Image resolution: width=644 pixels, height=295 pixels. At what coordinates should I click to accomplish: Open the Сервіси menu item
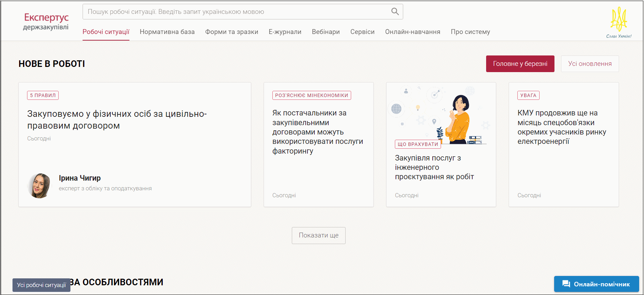[x=362, y=32]
